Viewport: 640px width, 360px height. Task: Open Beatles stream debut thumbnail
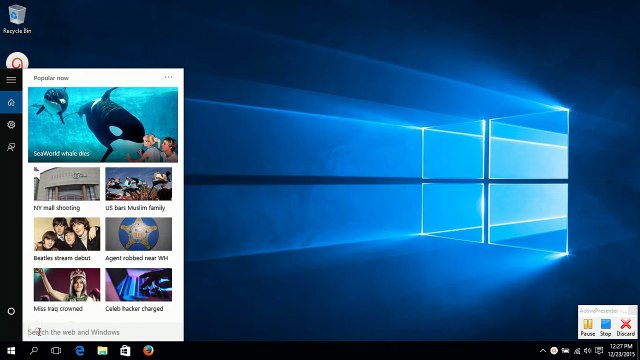pos(67,234)
